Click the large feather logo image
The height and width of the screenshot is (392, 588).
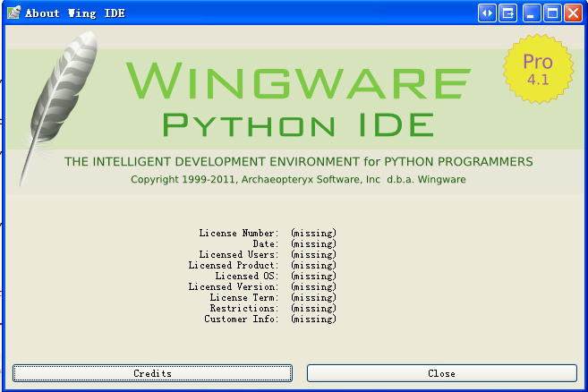coord(60,107)
